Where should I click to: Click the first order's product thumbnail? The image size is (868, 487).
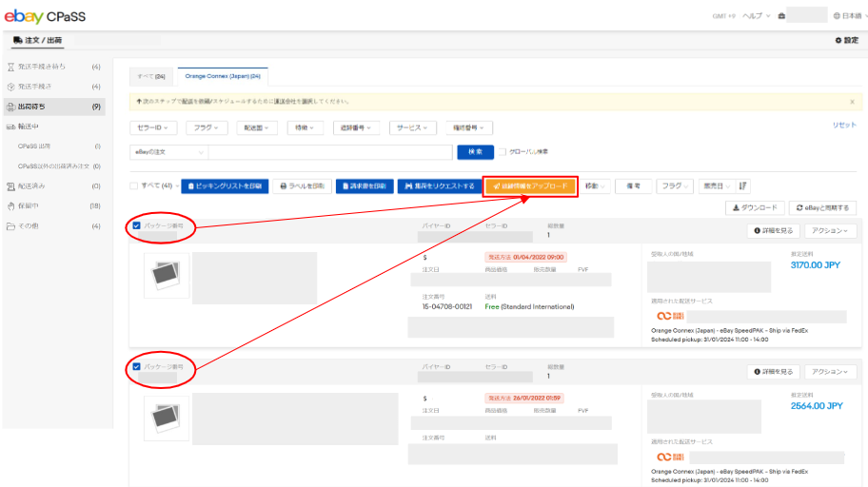pyautogui.click(x=167, y=277)
